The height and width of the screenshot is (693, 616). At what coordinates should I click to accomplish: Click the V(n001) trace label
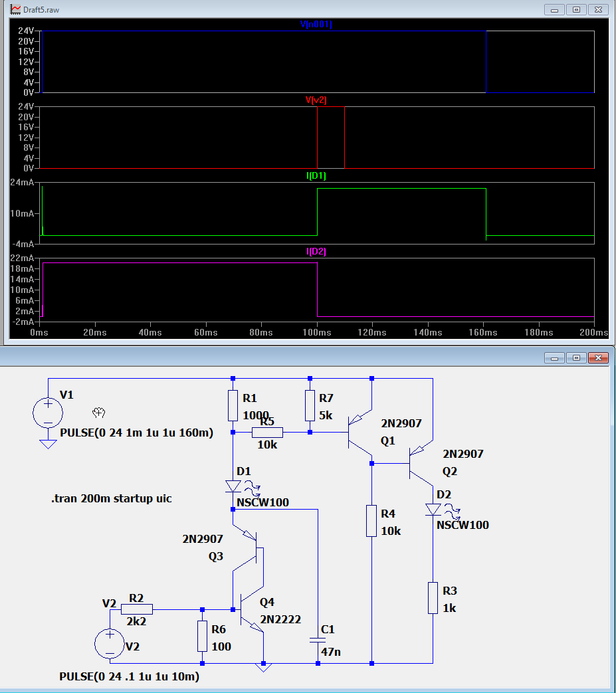pos(316,25)
